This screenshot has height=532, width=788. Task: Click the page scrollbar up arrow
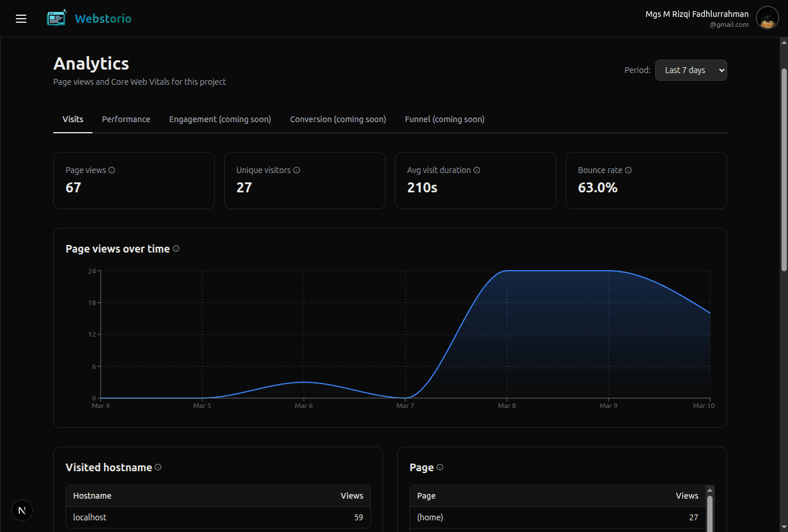click(x=784, y=42)
